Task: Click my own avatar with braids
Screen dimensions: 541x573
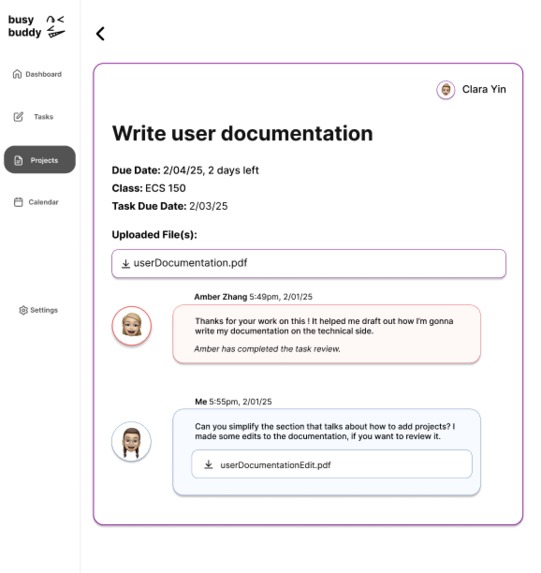Action: click(x=131, y=441)
